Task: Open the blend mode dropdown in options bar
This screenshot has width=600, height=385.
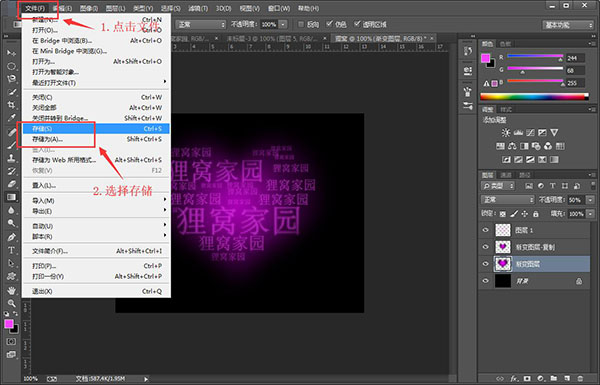Action: pyautogui.click(x=201, y=24)
